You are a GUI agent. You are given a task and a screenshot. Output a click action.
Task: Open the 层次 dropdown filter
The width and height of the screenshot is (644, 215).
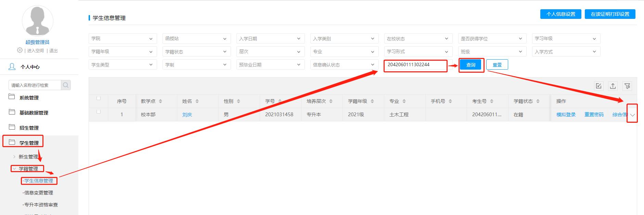(x=270, y=52)
